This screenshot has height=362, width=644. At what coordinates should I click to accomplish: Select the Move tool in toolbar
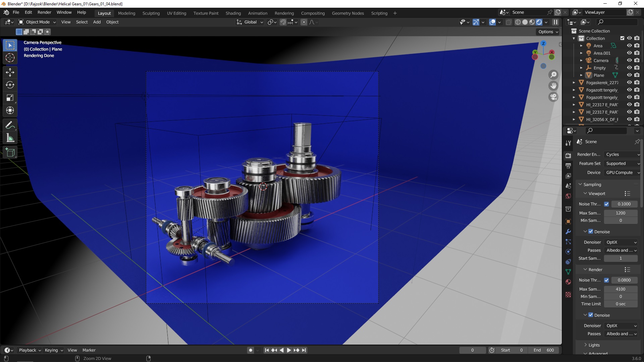pos(10,72)
